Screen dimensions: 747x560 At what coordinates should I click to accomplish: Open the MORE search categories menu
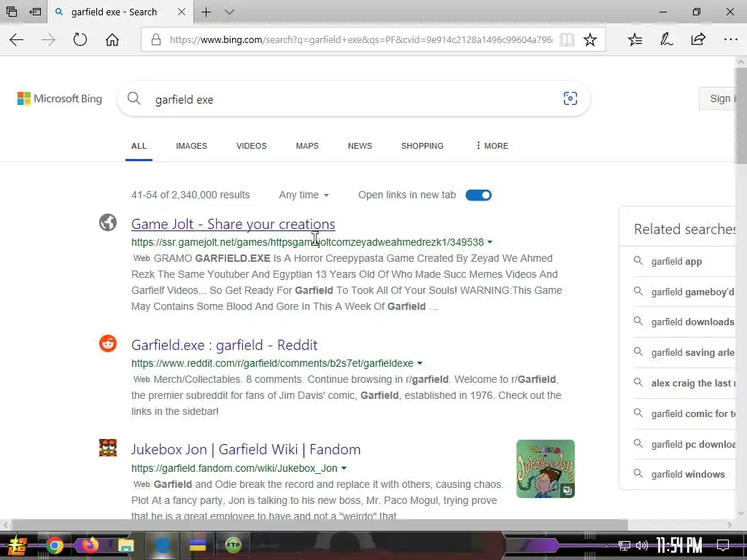tap(492, 146)
